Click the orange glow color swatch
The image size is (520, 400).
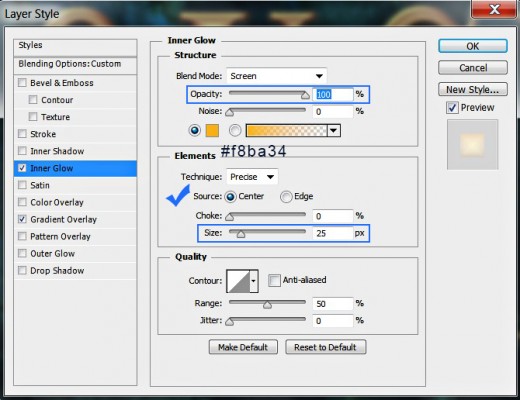[212, 130]
